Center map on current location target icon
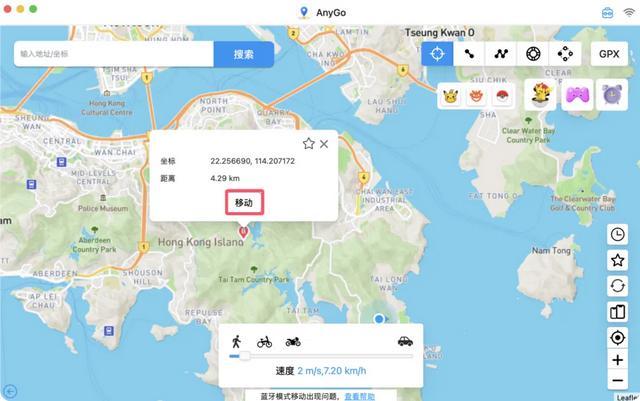Image resolution: width=640 pixels, height=401 pixels. [x=617, y=338]
